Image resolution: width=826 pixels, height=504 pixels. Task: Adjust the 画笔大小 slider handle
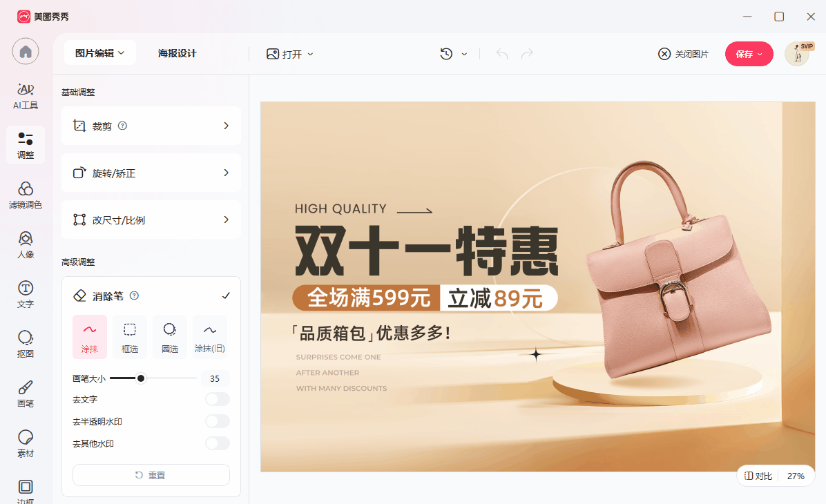click(141, 378)
